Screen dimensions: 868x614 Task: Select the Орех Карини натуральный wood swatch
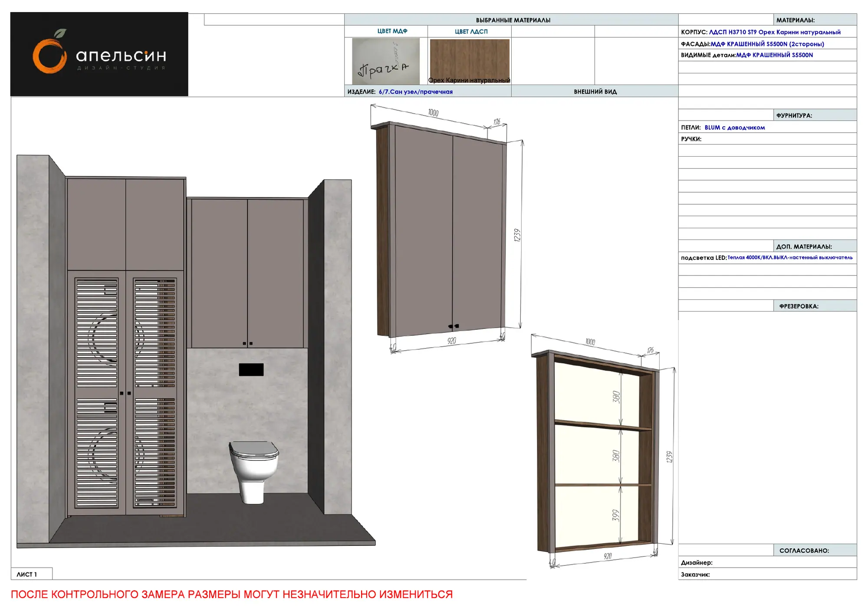point(470,61)
